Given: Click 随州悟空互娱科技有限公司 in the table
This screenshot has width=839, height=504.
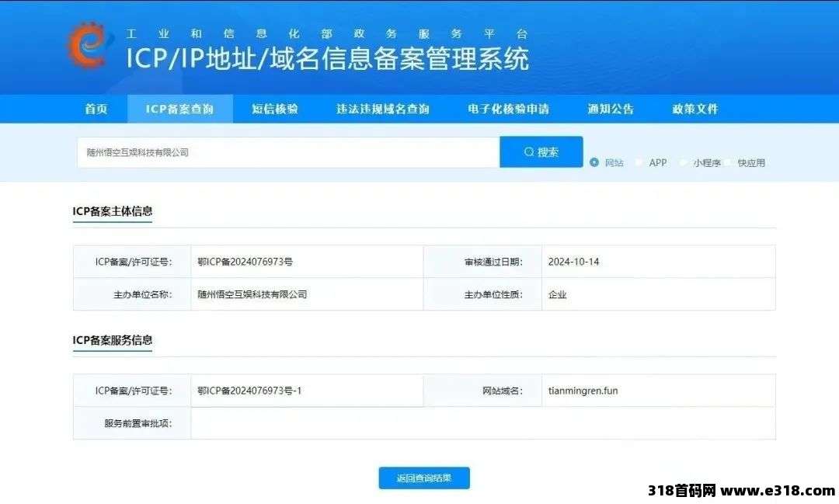Looking at the screenshot, I should click(252, 294).
